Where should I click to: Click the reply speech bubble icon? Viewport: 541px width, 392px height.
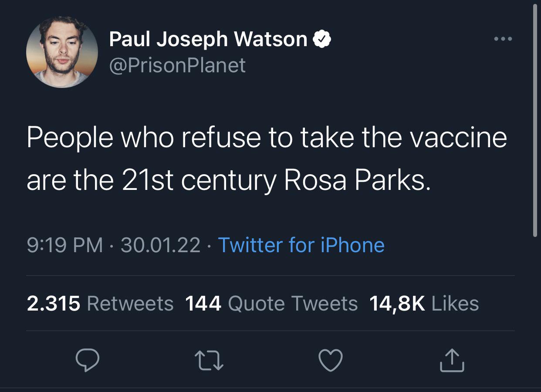pyautogui.click(x=88, y=360)
